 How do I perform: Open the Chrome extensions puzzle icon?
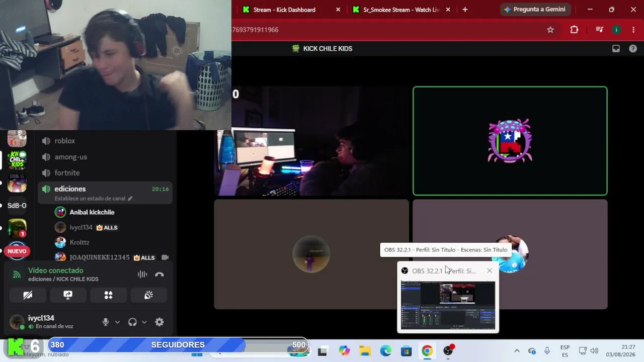point(574,30)
